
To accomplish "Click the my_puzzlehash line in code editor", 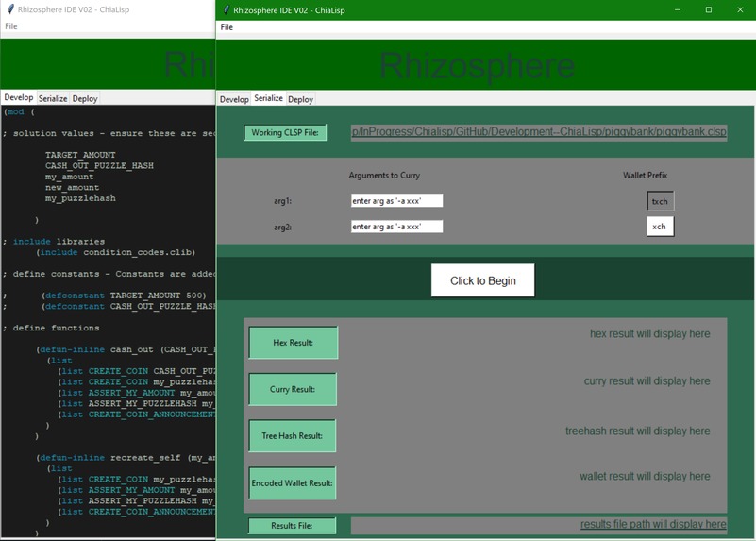I will 80,198.
